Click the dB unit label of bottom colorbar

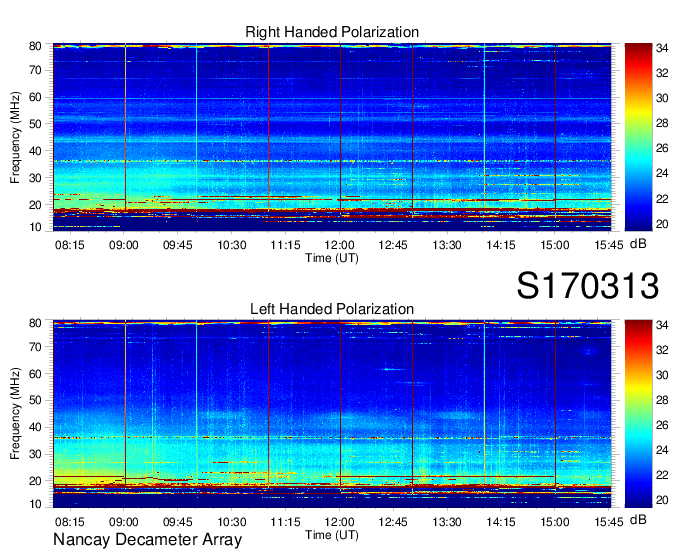point(638,519)
